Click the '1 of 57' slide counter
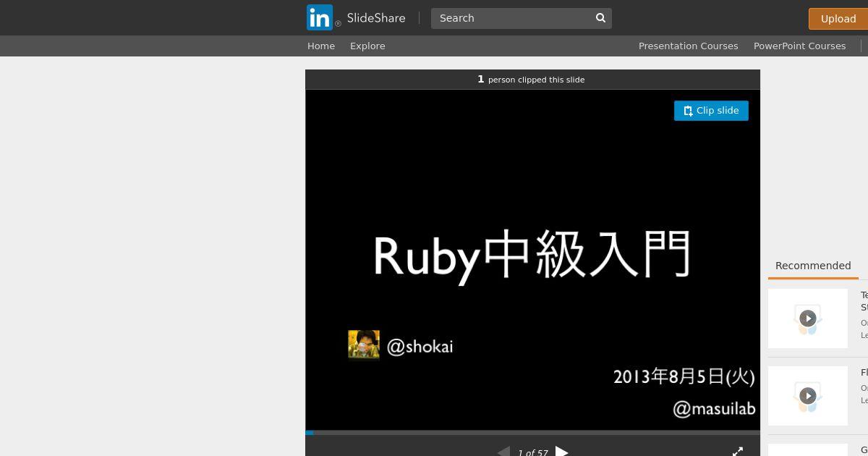 coord(533,452)
